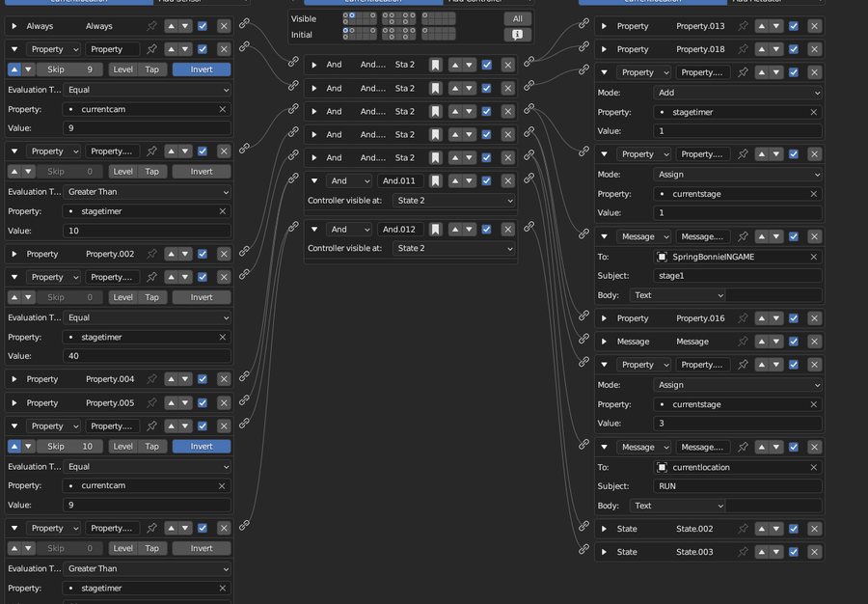Click link socket next to State.003 actuator
This screenshot has height=604, width=868.
(583, 549)
